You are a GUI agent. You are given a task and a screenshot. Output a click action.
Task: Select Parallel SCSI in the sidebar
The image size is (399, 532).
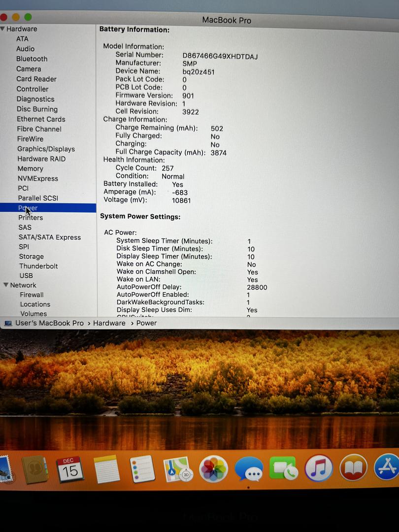coord(38,198)
